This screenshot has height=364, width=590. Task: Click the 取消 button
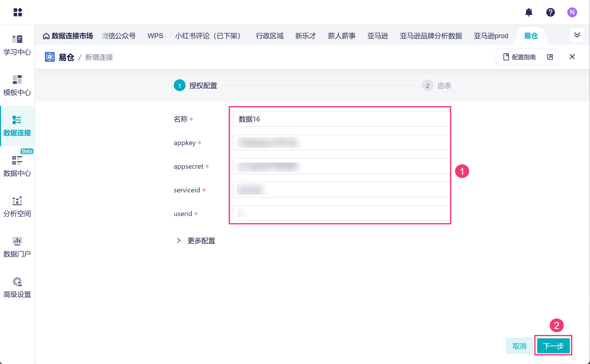click(x=519, y=346)
